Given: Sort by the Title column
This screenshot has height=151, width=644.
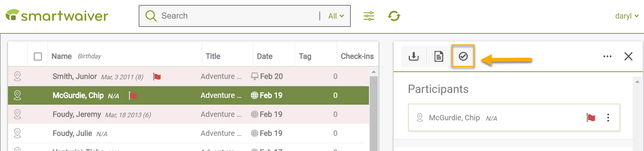Looking at the screenshot, I should [213, 56].
